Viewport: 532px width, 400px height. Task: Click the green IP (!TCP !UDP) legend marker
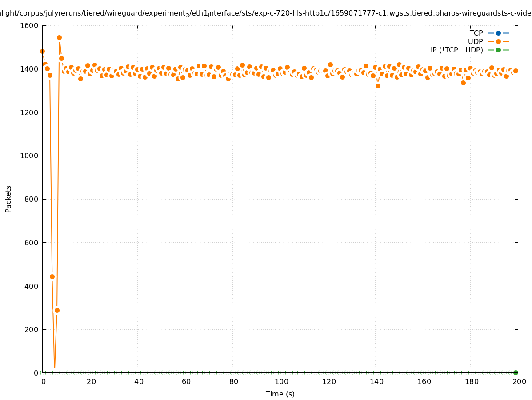coord(498,50)
